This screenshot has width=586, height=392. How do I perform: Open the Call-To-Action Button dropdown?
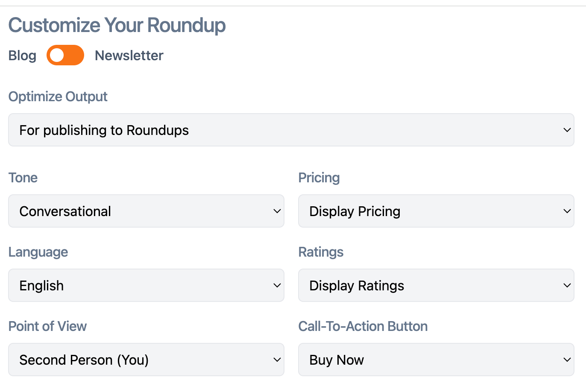tap(436, 360)
